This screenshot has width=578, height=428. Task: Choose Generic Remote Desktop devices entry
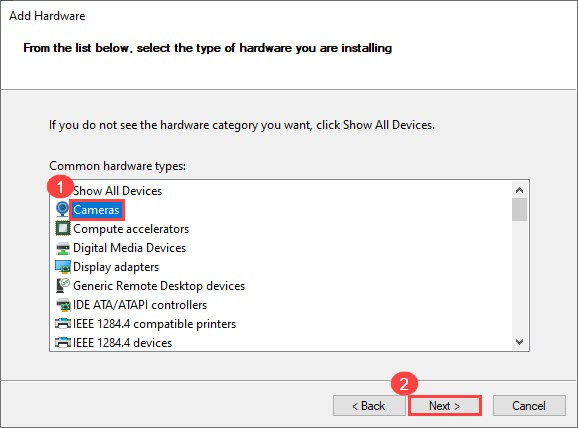point(159,286)
